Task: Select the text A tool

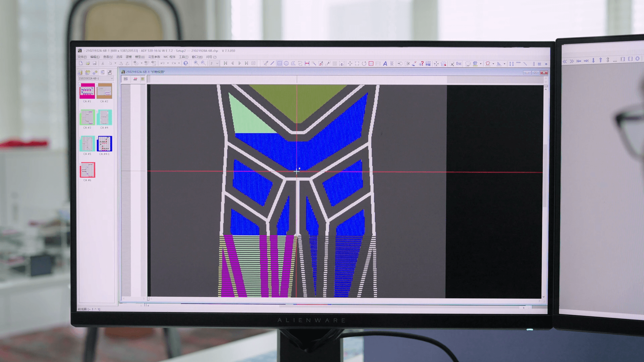Action: [385, 64]
